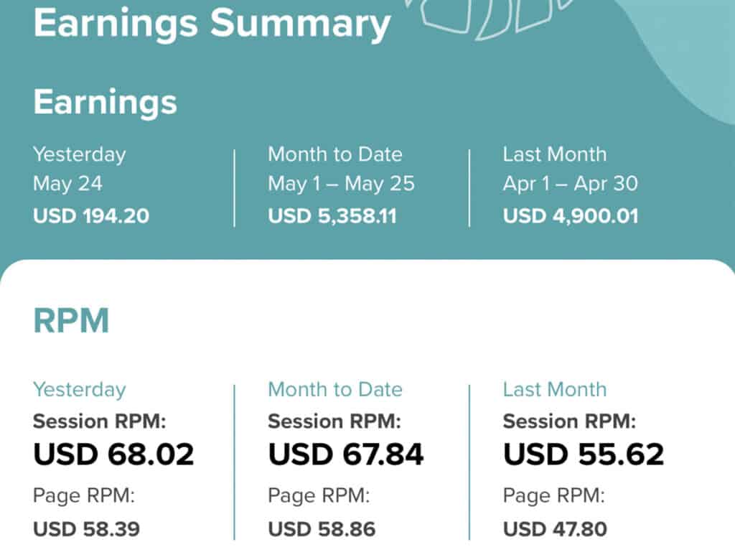Open Yesterday RPM column label

pos(79,390)
